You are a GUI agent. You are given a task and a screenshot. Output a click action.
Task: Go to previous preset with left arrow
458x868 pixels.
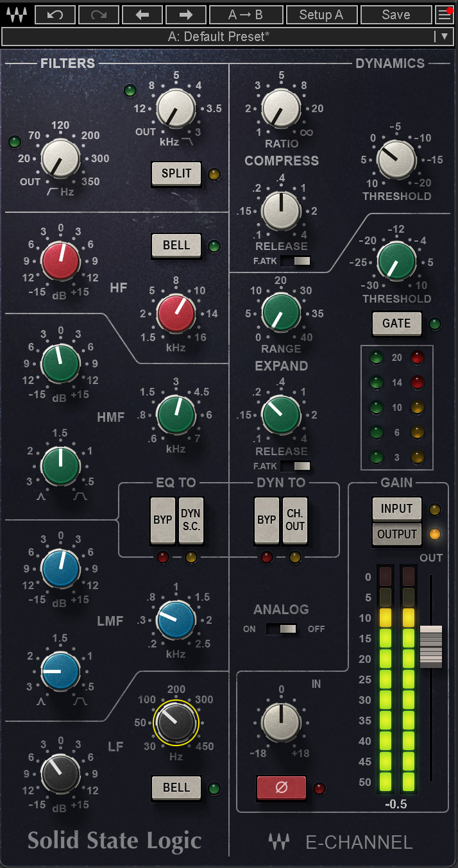(x=142, y=14)
